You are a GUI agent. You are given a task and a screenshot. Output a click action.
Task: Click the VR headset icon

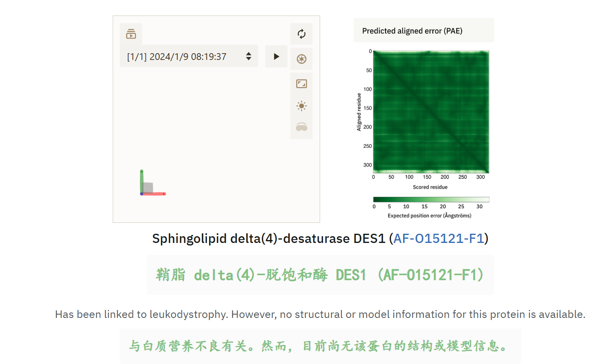tap(301, 127)
